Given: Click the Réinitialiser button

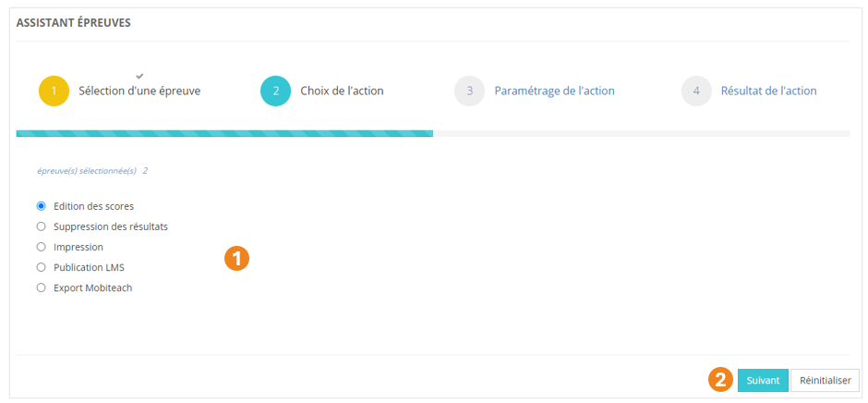Looking at the screenshot, I should (x=825, y=380).
